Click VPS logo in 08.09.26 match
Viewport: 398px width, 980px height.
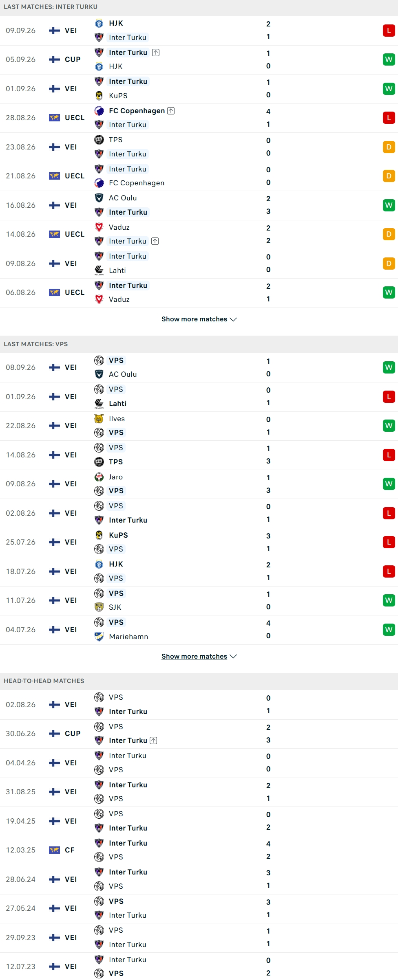point(99,360)
